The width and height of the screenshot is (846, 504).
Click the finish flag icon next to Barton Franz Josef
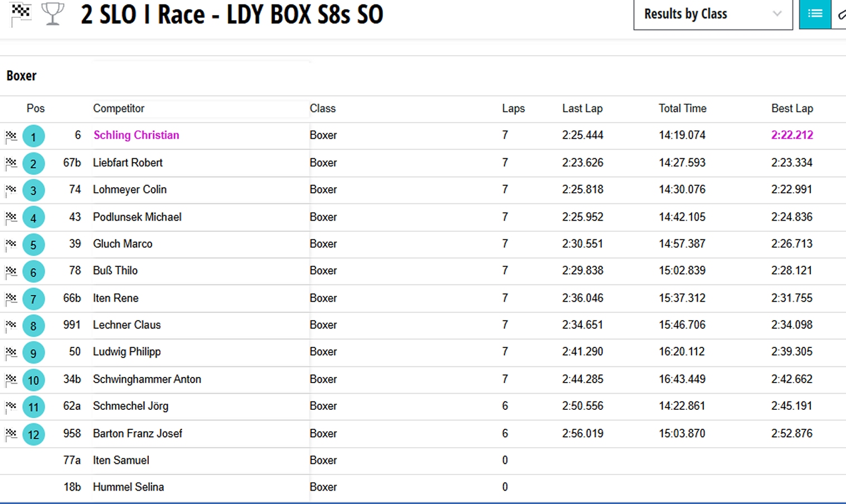tap(11, 434)
